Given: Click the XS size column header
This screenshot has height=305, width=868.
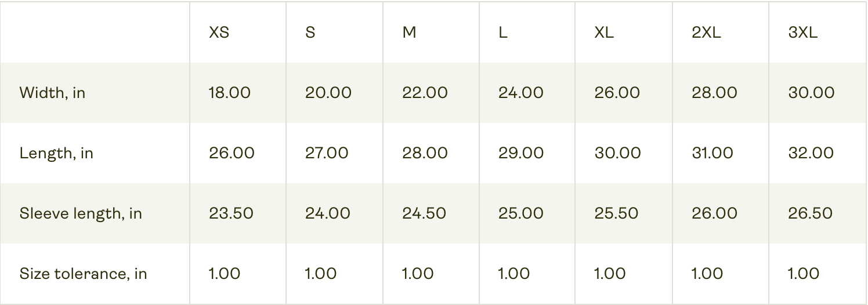Looking at the screenshot, I should (219, 32).
